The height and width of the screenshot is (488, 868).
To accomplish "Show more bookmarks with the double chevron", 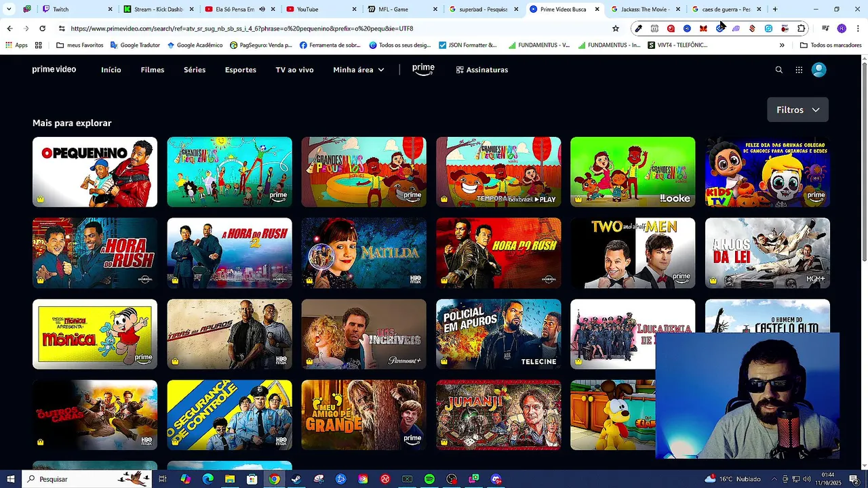I will pos(782,45).
